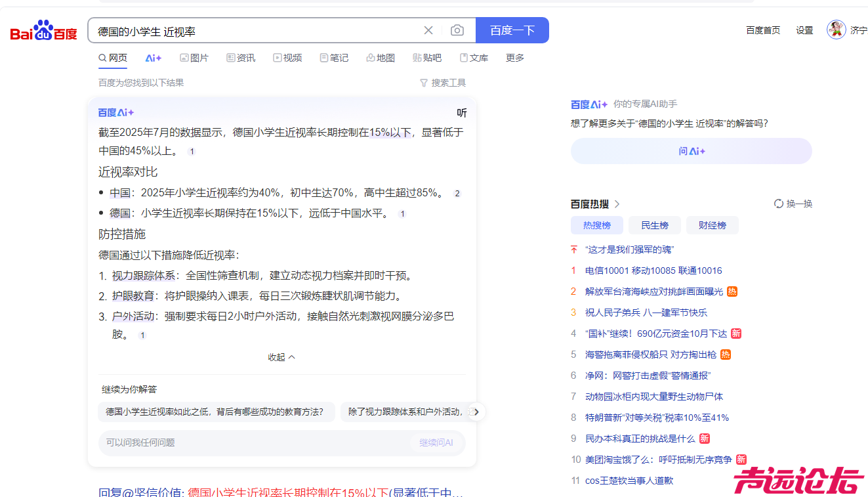Open search tools filter

(443, 83)
